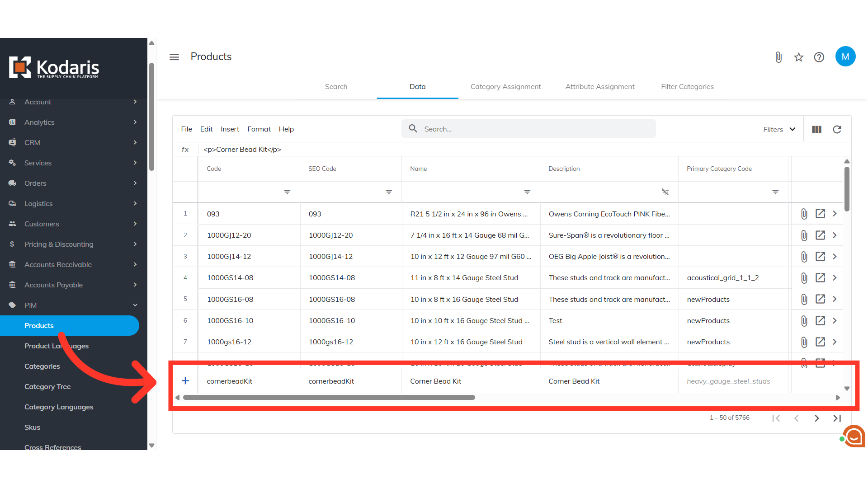Go to next page of results
The width and height of the screenshot is (868, 488).
816,418
